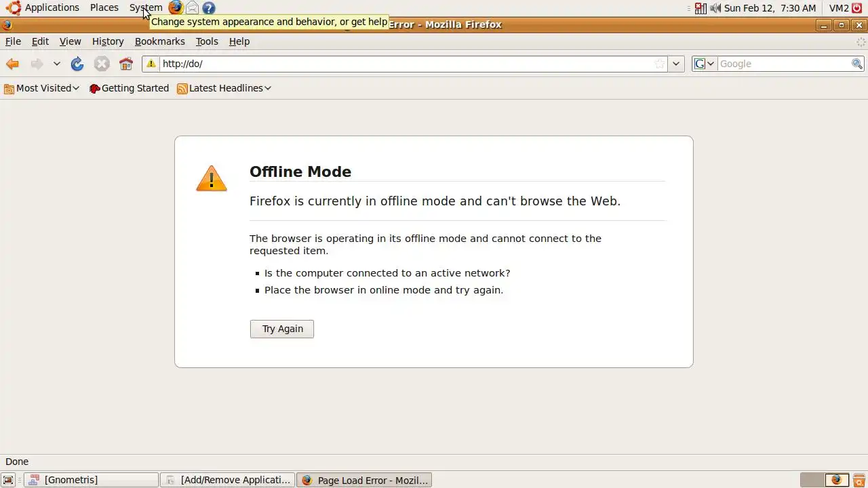Click the Stop loading button

coord(102,64)
